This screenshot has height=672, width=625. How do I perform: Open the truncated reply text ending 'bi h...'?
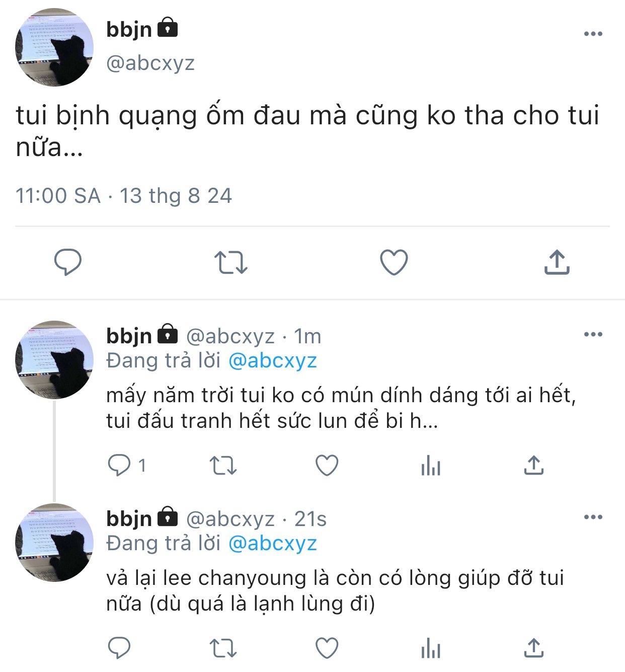[x=341, y=408]
